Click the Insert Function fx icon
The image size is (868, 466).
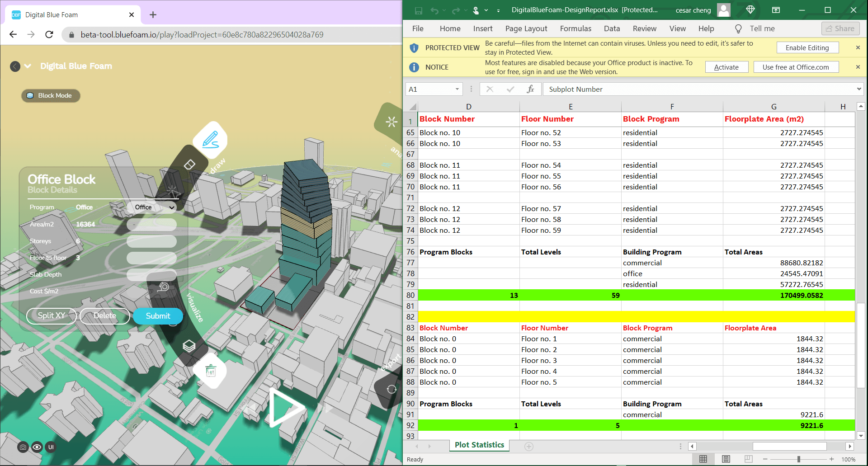tap(530, 89)
